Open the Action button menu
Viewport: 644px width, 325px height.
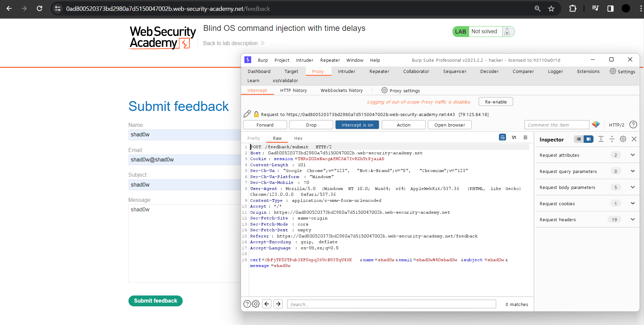[403, 125]
